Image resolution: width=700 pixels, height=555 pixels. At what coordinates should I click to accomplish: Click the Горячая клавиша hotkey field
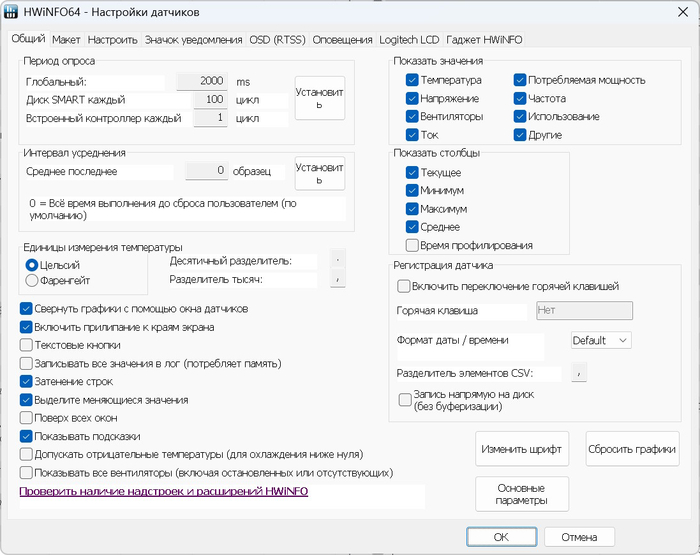click(x=584, y=311)
